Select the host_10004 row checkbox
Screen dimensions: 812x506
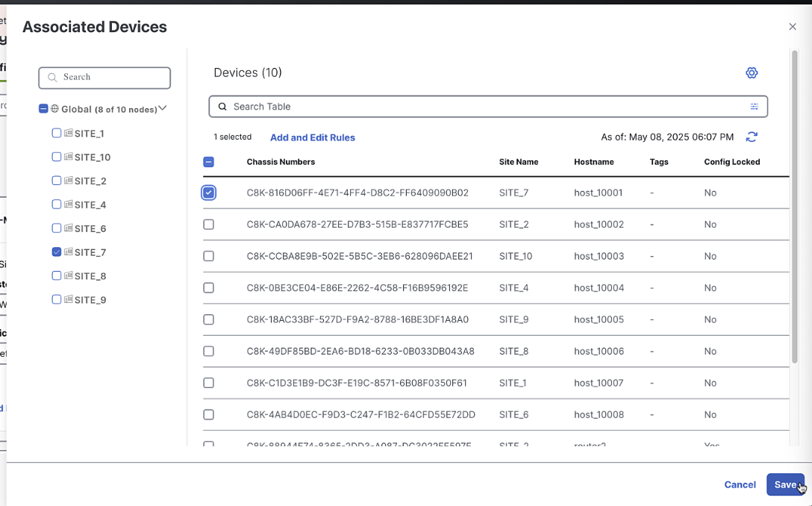pos(209,288)
